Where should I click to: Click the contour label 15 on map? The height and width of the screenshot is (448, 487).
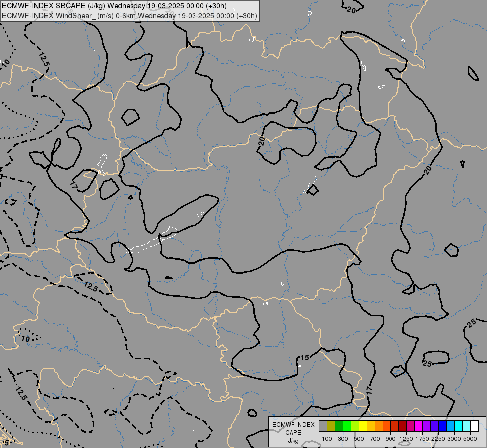tap(305, 358)
